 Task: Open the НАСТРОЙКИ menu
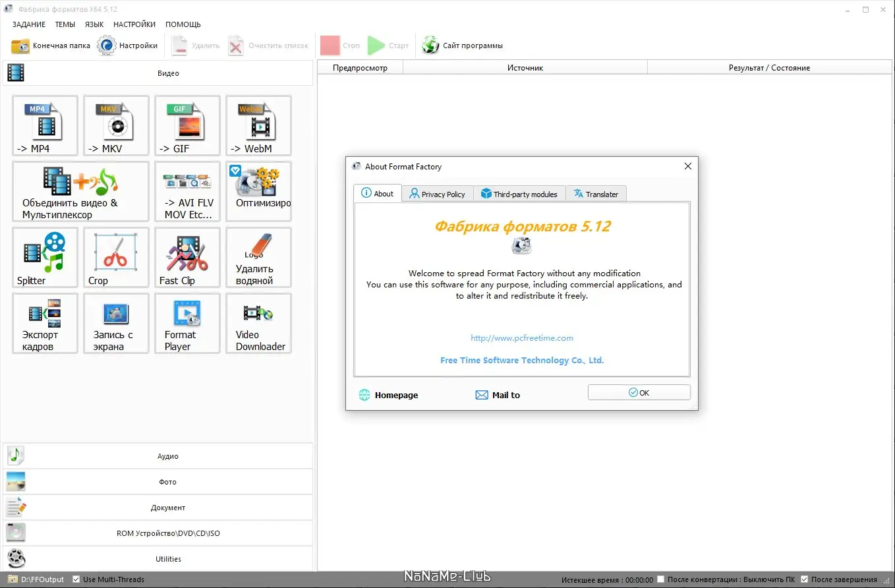(x=134, y=24)
